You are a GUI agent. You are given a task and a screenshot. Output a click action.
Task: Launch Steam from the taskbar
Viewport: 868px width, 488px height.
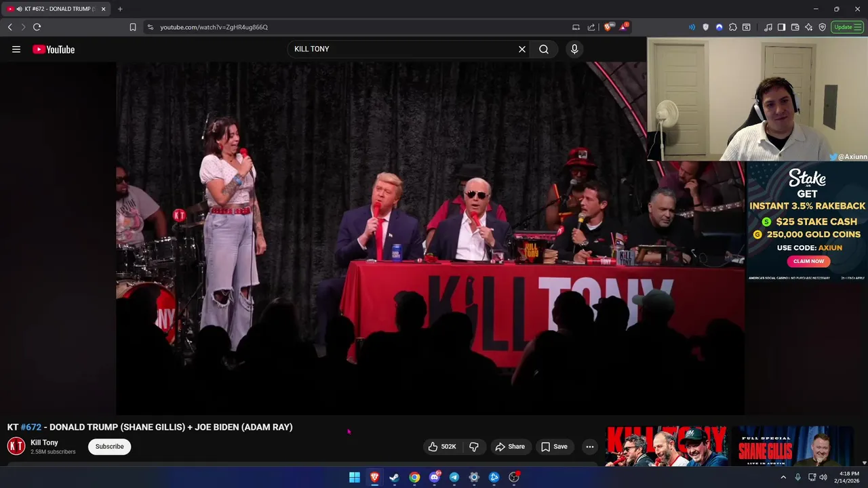394,477
